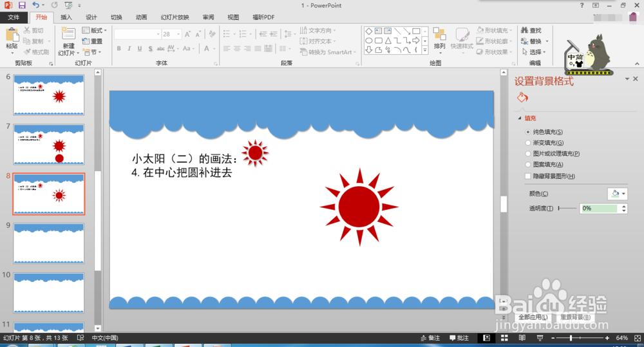Click the text shadow S icon
Screen dimensions: 644x347
(150, 48)
